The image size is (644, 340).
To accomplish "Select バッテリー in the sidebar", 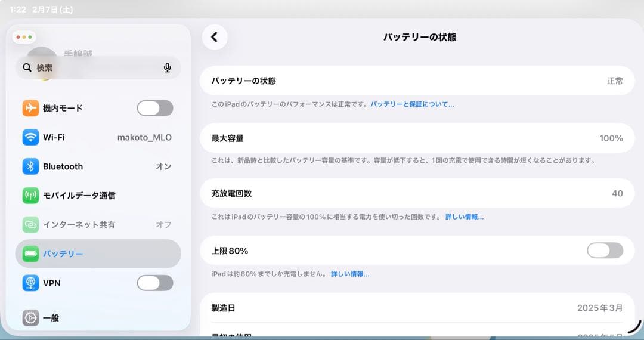I will [98, 254].
